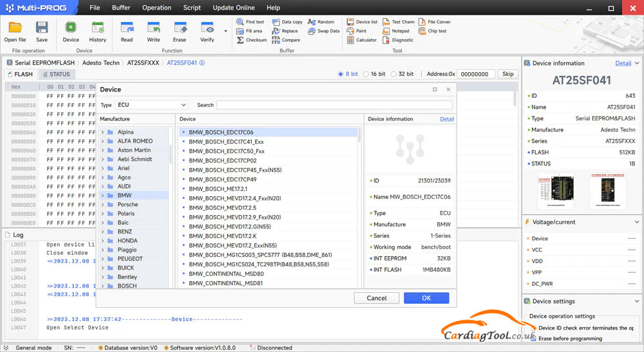Screen dimensions: 644x352
Task: Select BMW_BOSCH_ME17.2.1 in device list
Action: pos(268,189)
